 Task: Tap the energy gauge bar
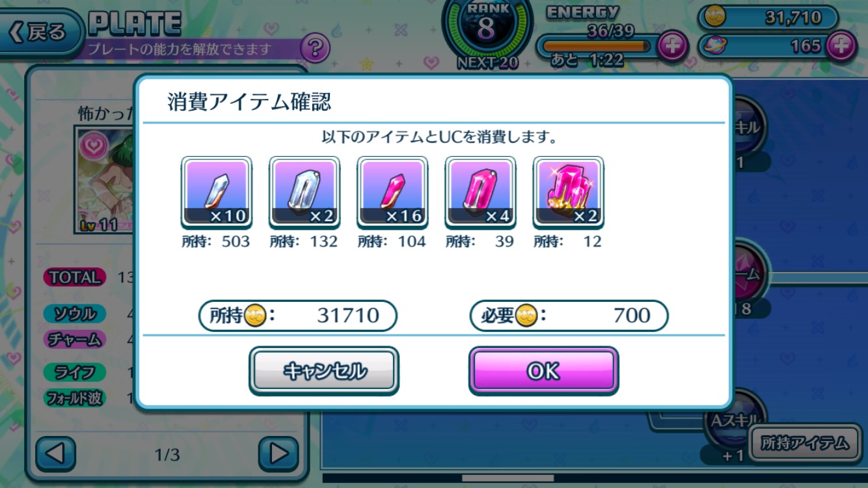597,46
